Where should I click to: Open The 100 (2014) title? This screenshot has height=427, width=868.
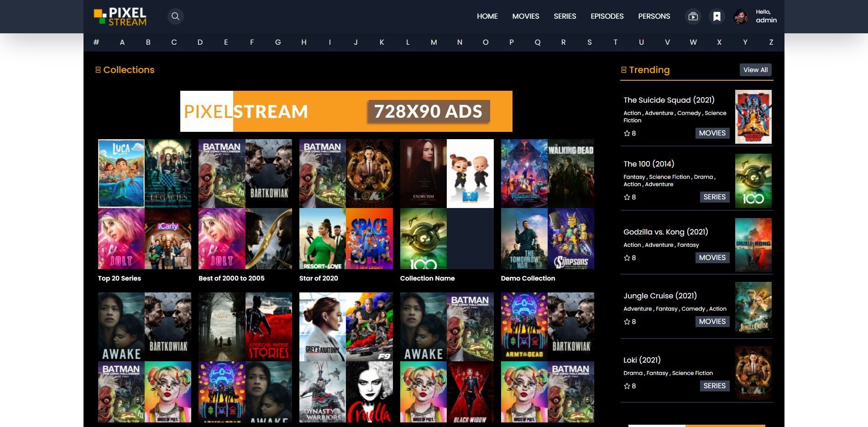pos(648,164)
